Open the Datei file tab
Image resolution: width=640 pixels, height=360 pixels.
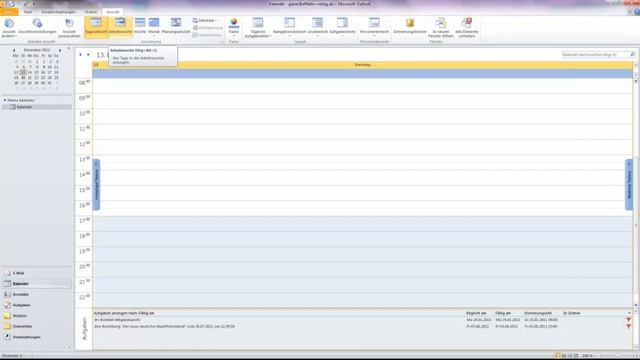(x=9, y=12)
